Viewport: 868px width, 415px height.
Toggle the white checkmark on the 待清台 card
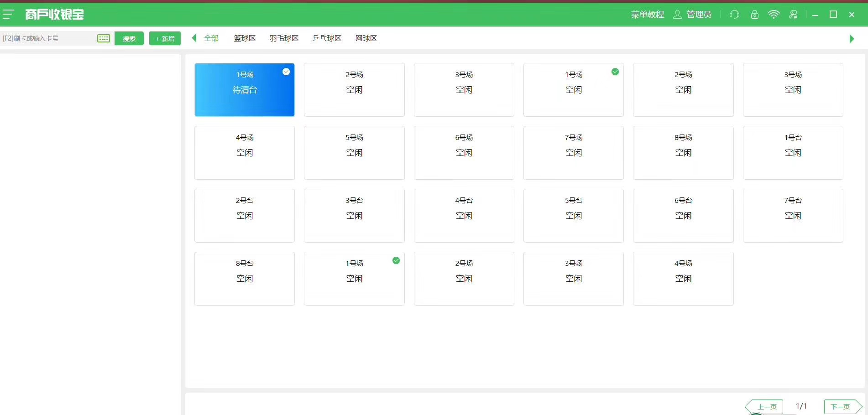(x=286, y=72)
